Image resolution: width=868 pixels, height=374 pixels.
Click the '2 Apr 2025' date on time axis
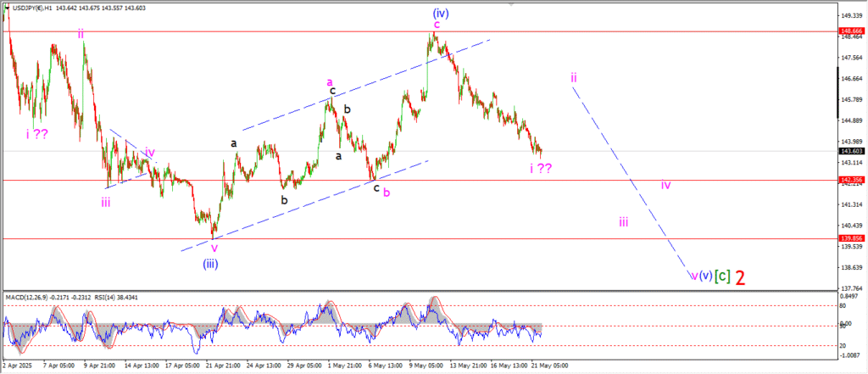pyautogui.click(x=19, y=366)
